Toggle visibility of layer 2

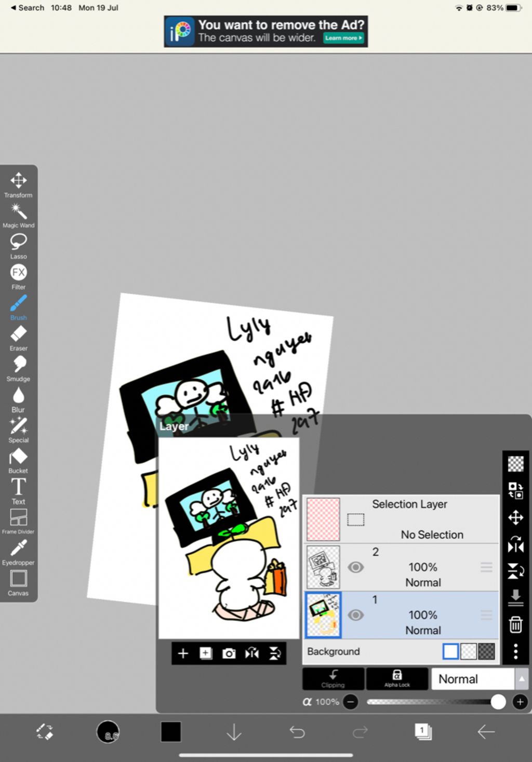click(x=356, y=567)
